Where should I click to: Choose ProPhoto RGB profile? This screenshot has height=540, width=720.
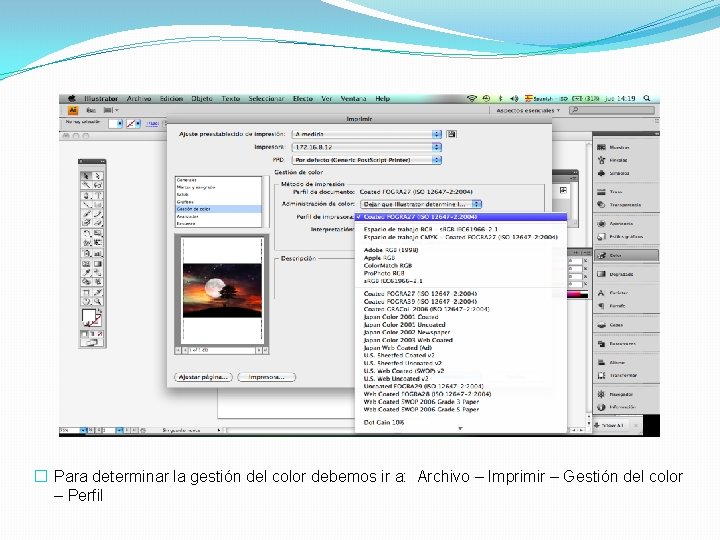tap(384, 273)
